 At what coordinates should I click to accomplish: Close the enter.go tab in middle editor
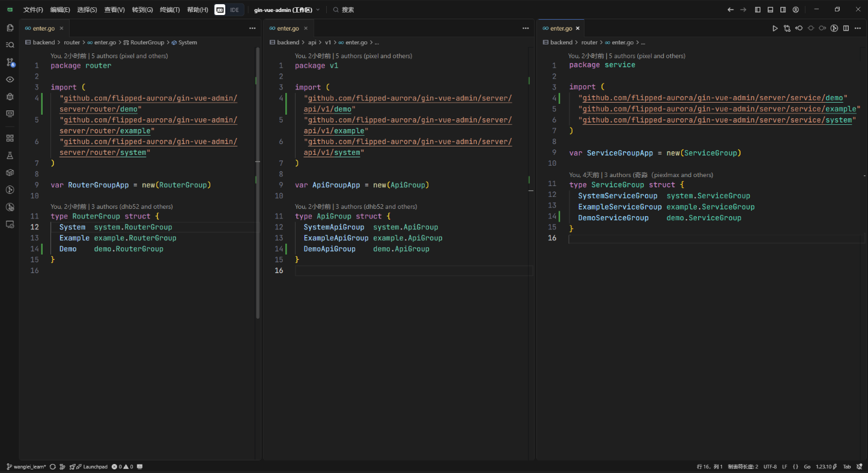(x=306, y=28)
